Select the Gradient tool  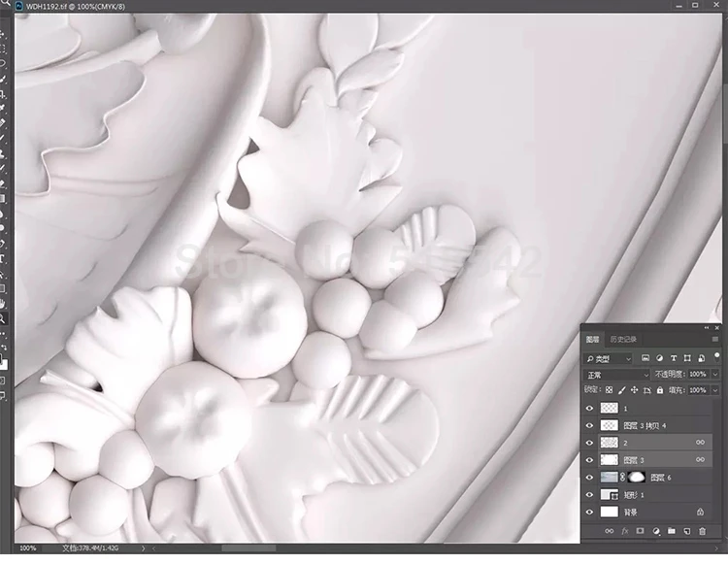pyautogui.click(x=2, y=199)
